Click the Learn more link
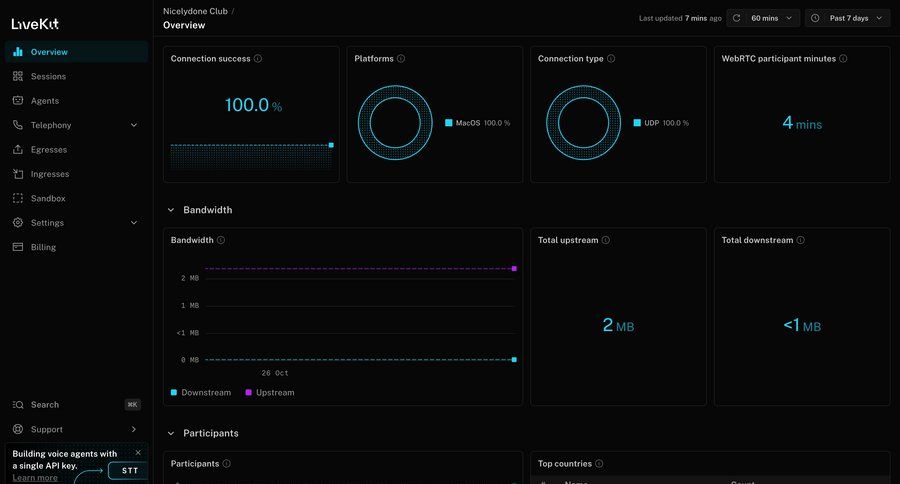This screenshot has width=900, height=484. click(35, 478)
